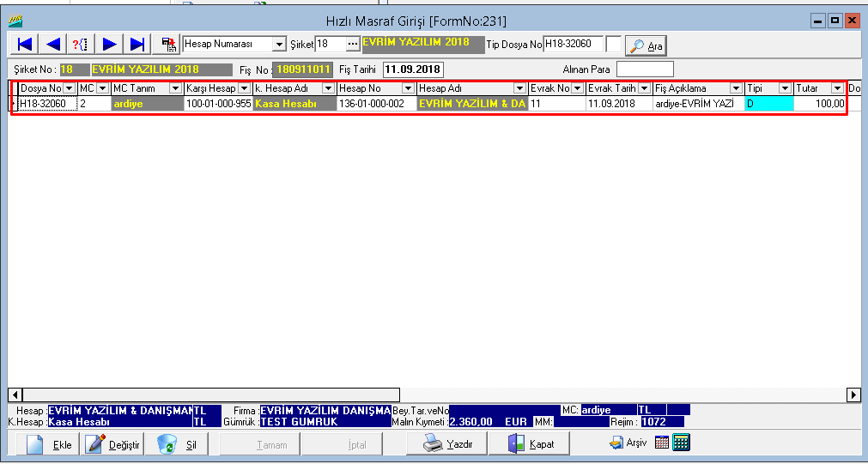The height and width of the screenshot is (464, 868).
Task: Open the Tutar column filter dropdown
Action: tap(838, 88)
